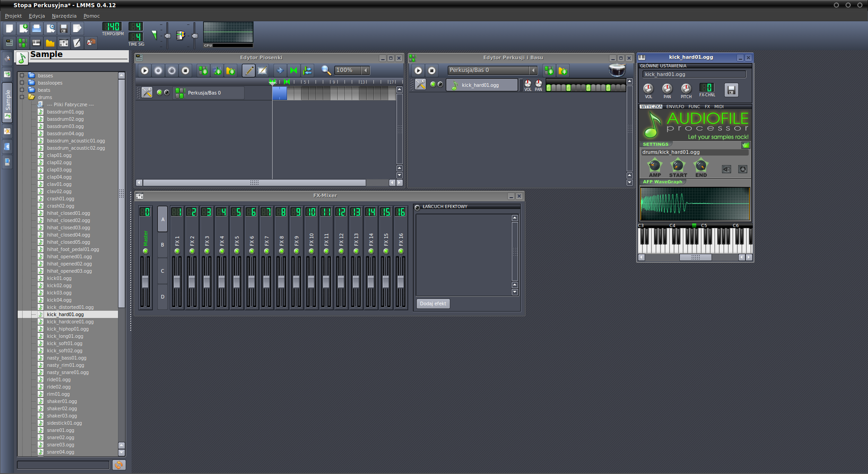868x474 pixels.
Task: Open kick_hard01.ogg track actions wrench menu
Action: click(x=420, y=85)
